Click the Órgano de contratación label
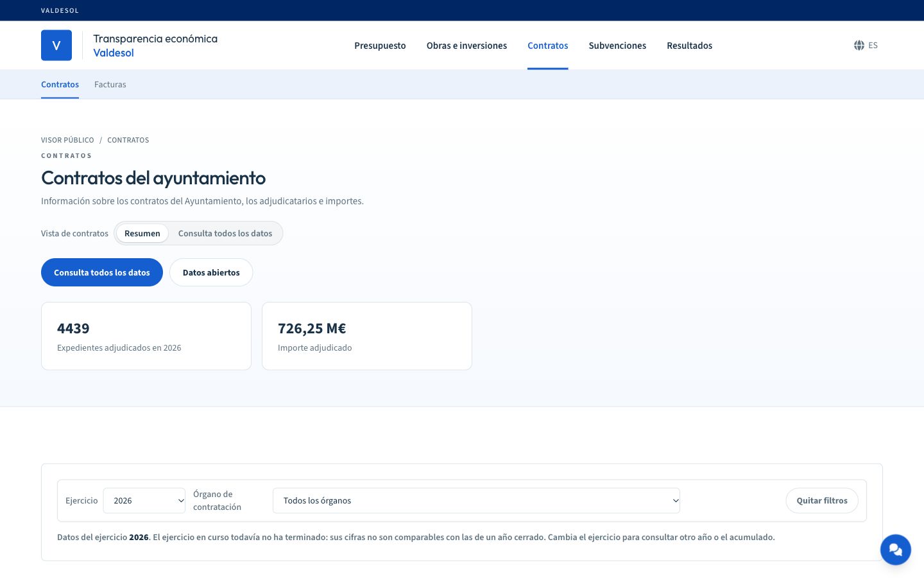Image resolution: width=924 pixels, height=578 pixels. tap(218, 501)
